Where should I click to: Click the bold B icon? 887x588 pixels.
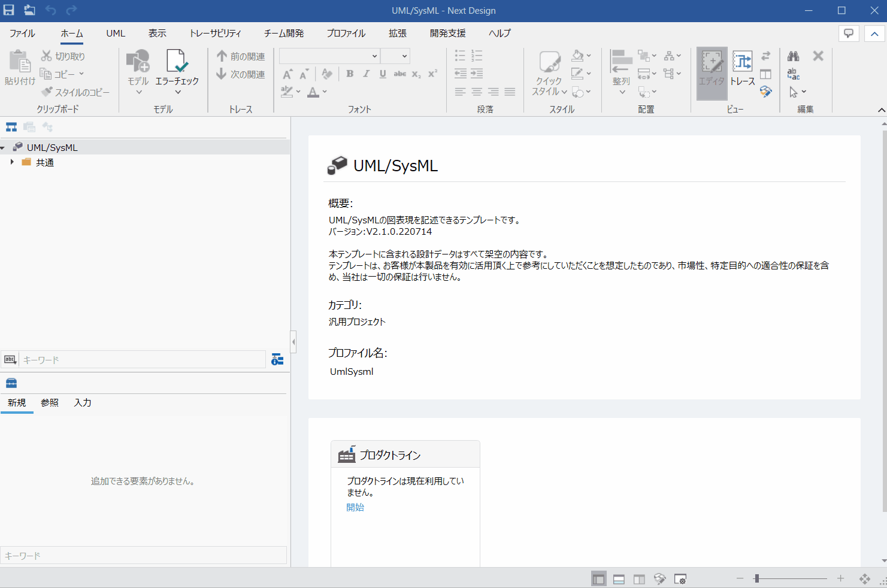point(350,74)
